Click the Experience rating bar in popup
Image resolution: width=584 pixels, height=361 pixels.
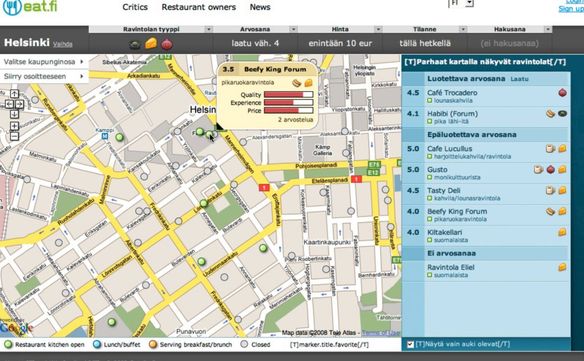pos(288,102)
